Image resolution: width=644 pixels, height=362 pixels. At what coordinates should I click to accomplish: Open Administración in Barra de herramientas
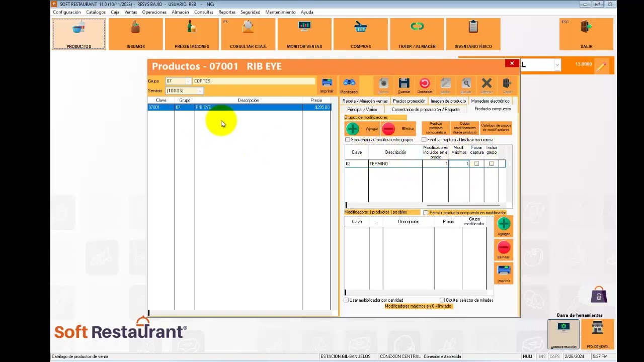pos(563,334)
